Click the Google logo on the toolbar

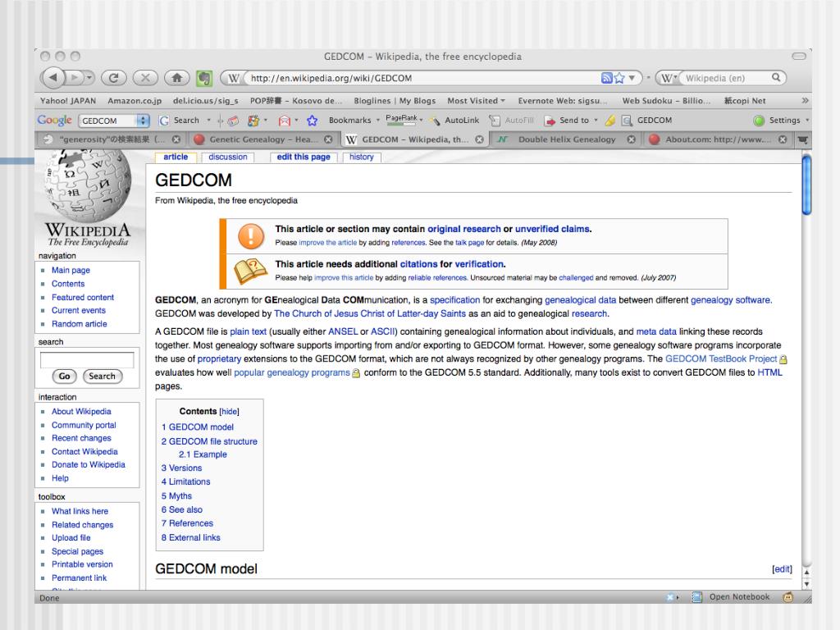click(x=54, y=121)
